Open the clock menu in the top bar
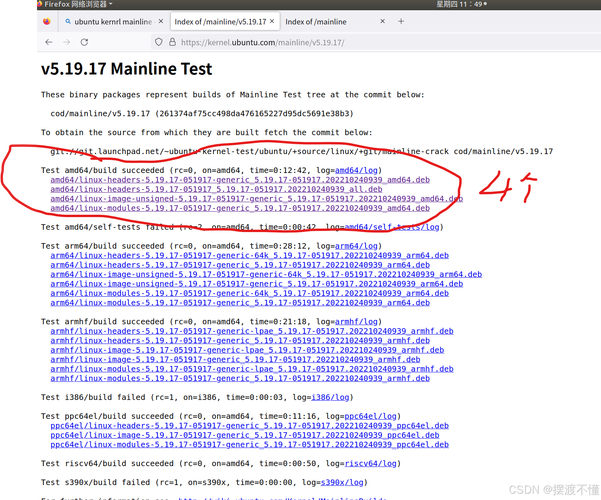This screenshot has width=601, height=500. coord(460,4)
